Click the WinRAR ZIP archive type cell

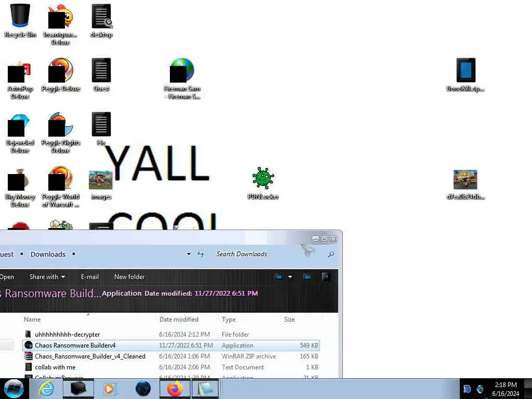coord(249,356)
